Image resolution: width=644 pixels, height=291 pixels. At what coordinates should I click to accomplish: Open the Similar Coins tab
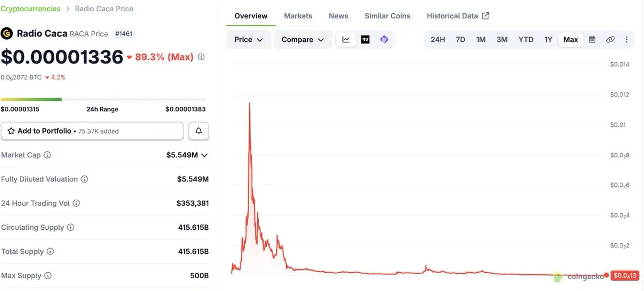click(387, 16)
